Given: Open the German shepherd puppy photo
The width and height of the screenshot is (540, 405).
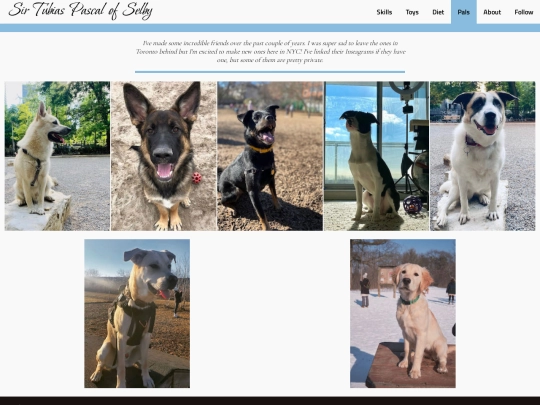Looking at the screenshot, I should tap(164, 156).
